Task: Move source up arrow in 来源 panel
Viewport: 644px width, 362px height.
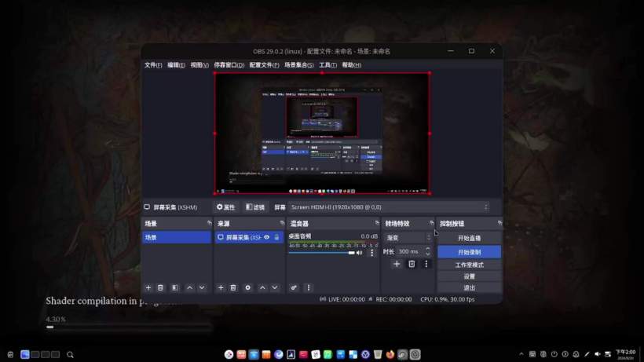Action: point(262,287)
